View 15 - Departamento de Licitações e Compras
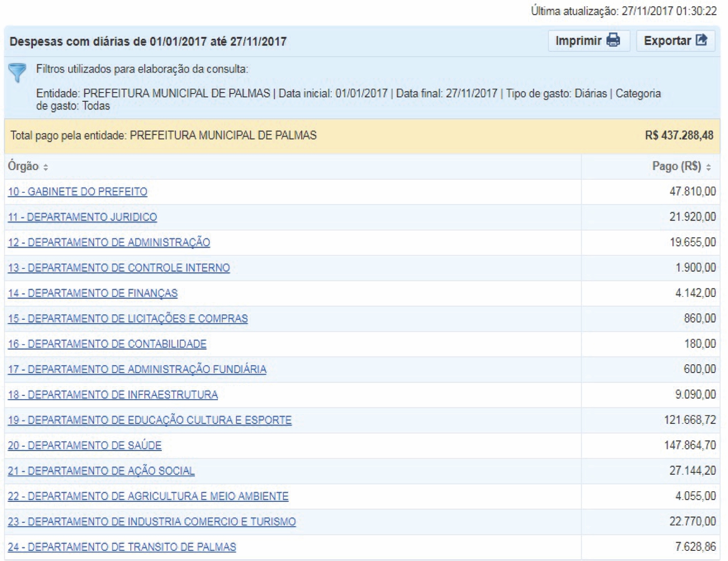728x561 pixels. (128, 319)
